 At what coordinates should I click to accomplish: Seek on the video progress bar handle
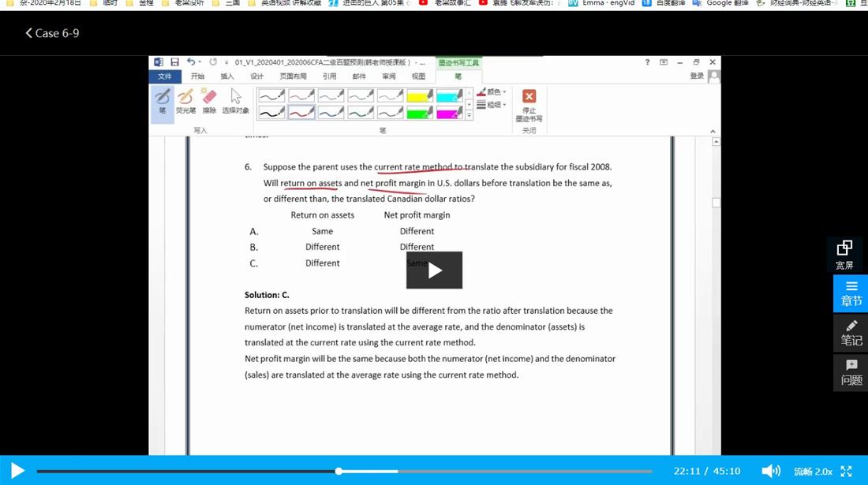pyautogui.click(x=339, y=471)
